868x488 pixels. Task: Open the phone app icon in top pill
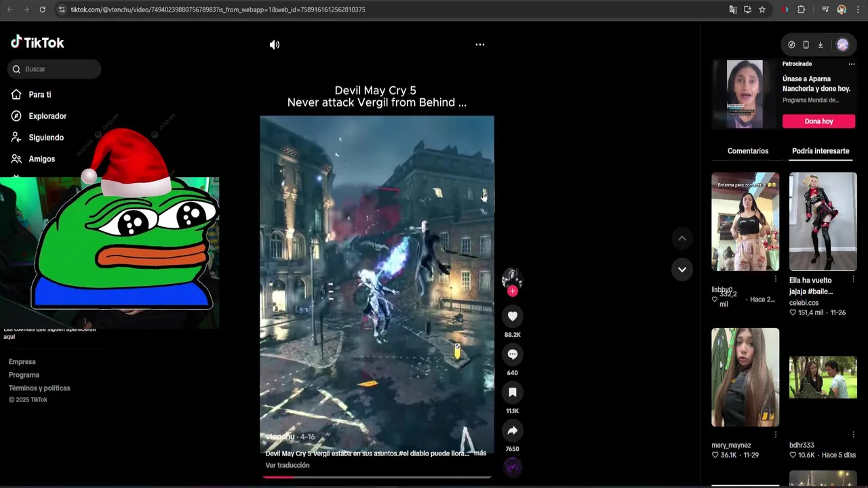click(806, 45)
